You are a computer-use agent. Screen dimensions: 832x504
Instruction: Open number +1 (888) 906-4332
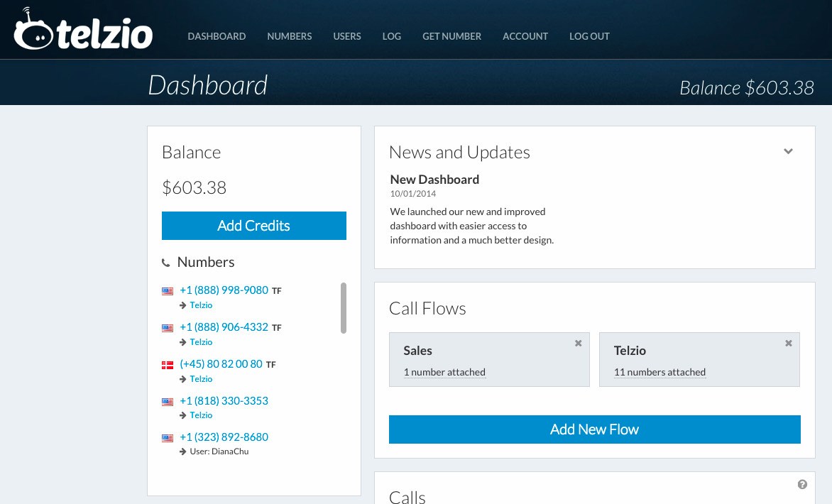(224, 327)
